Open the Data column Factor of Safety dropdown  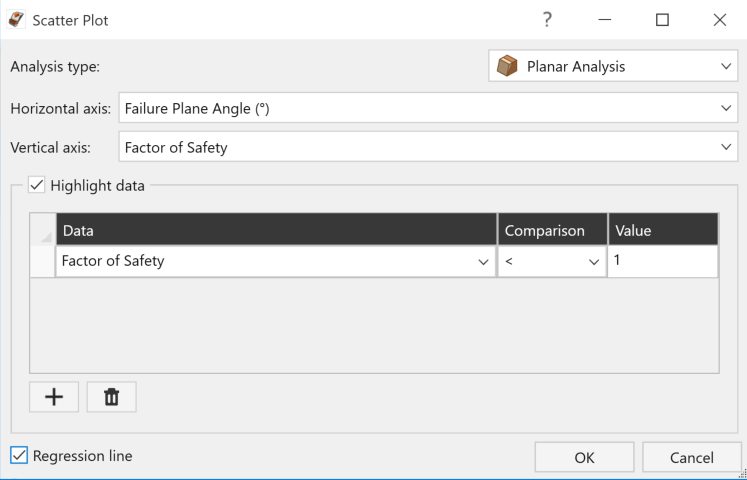[276, 261]
